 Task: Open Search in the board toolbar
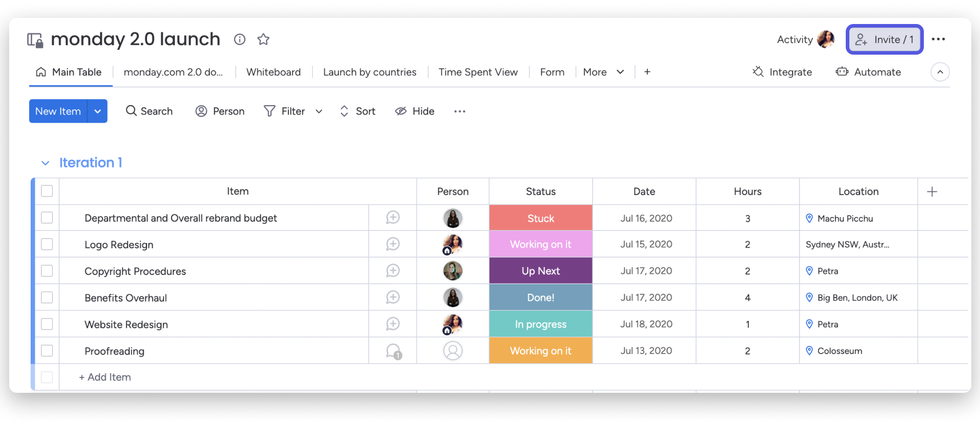[x=149, y=111]
